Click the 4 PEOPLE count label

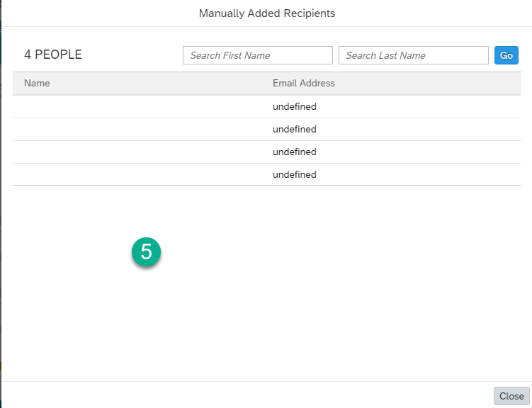[53, 55]
